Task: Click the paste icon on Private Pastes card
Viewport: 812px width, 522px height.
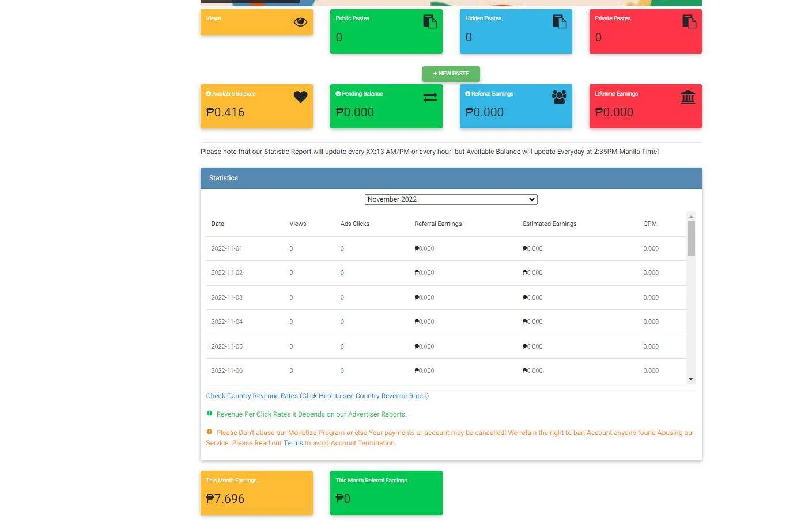Action: 689,22
